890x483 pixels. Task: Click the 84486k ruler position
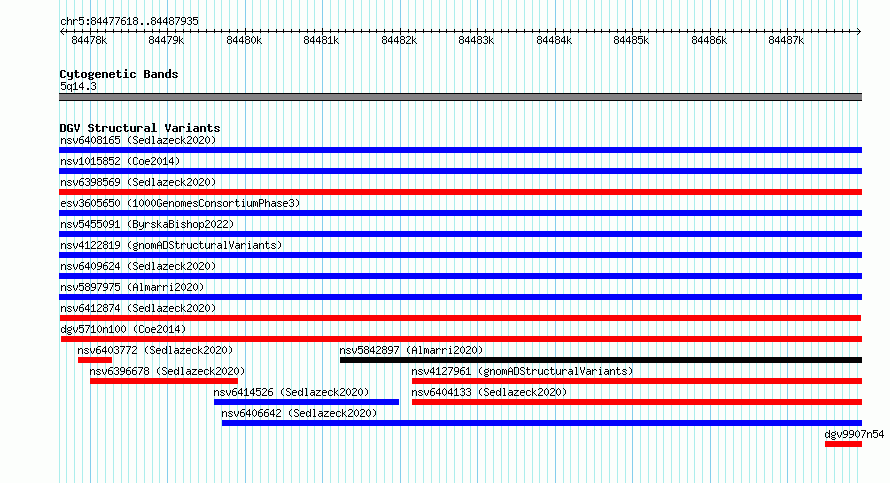[709, 40]
